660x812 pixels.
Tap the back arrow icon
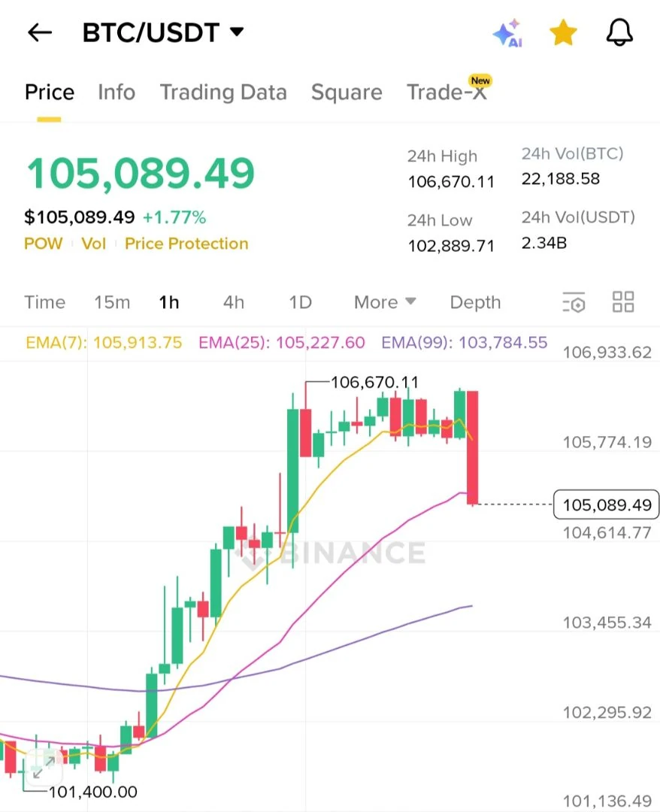[x=39, y=32]
